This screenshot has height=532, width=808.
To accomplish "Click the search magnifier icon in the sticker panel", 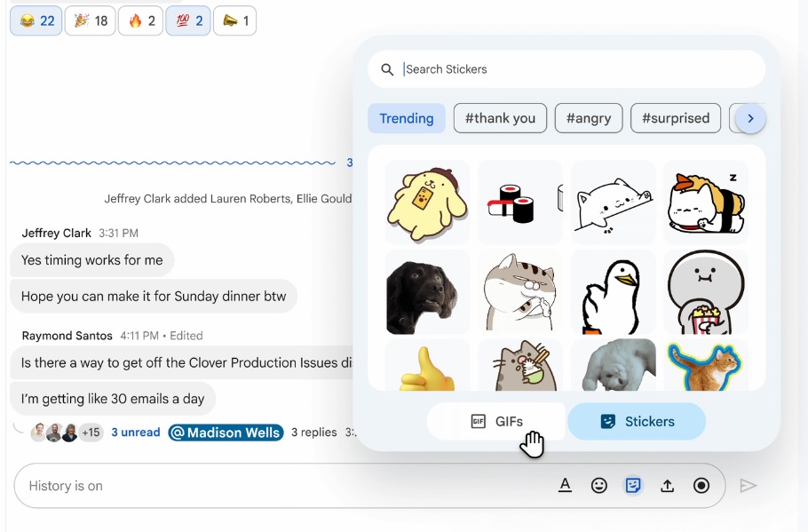I will point(387,69).
